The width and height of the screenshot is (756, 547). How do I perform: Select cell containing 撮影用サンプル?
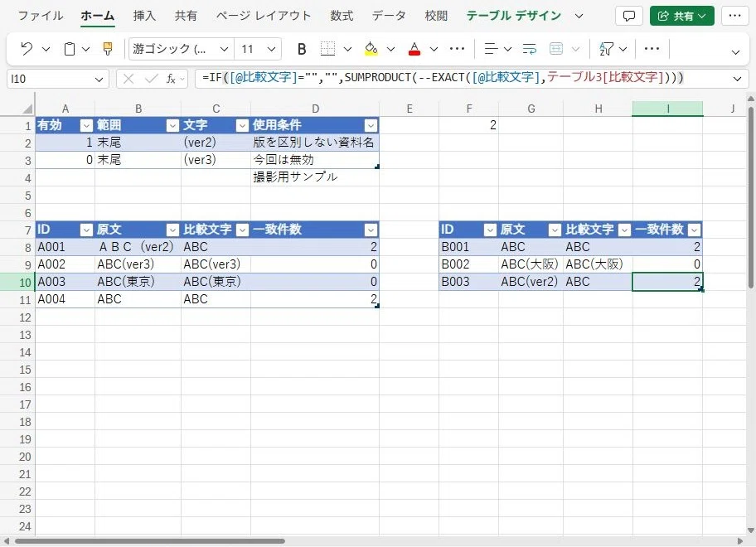[314, 177]
